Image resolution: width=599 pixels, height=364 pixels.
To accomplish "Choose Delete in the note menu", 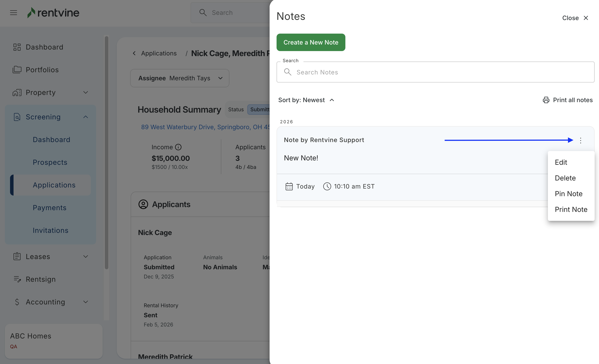I will click(565, 178).
